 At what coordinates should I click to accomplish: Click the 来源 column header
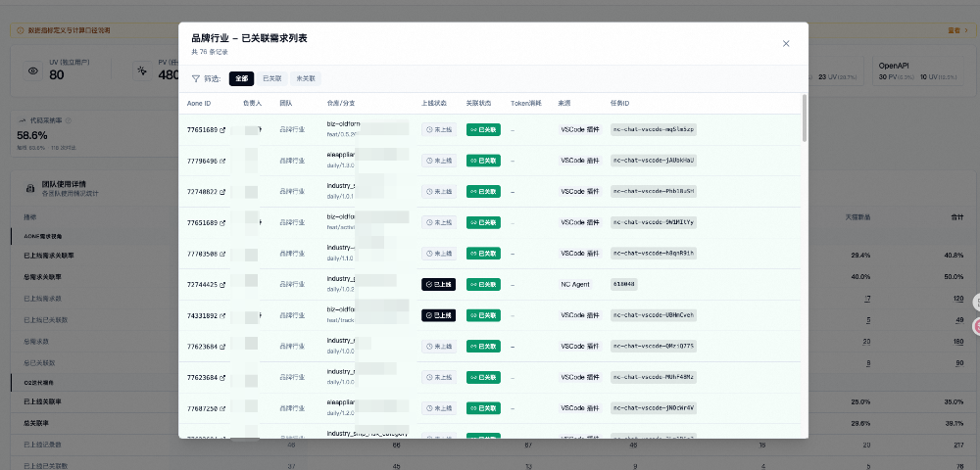pyautogui.click(x=564, y=103)
